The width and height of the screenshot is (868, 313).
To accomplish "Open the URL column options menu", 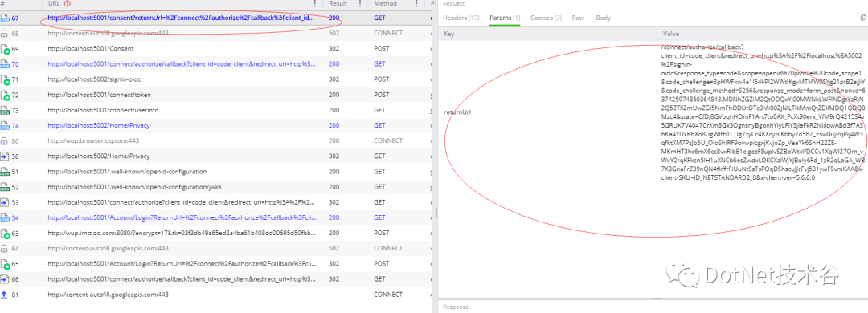I will [x=316, y=4].
